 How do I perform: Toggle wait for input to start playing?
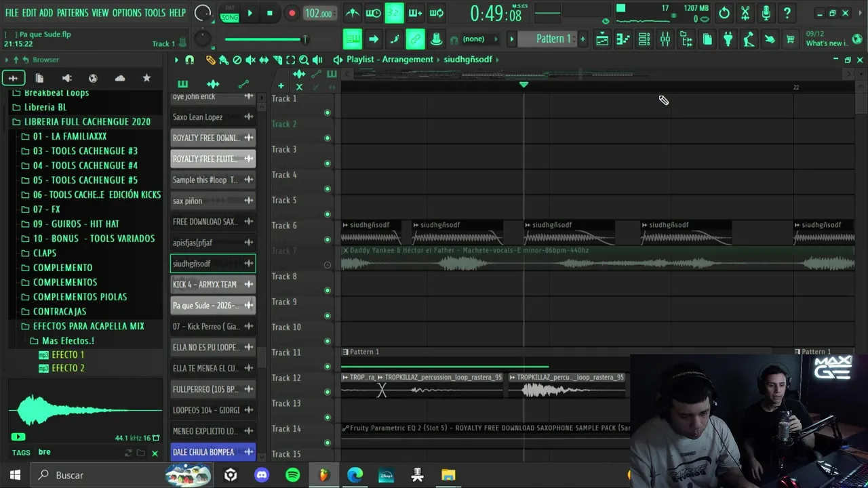point(373,13)
